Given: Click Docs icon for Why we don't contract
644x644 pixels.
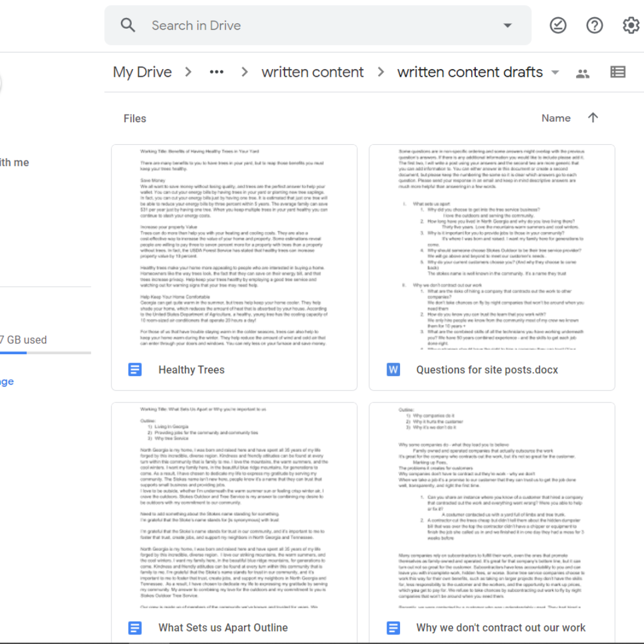Looking at the screenshot, I should [393, 627].
